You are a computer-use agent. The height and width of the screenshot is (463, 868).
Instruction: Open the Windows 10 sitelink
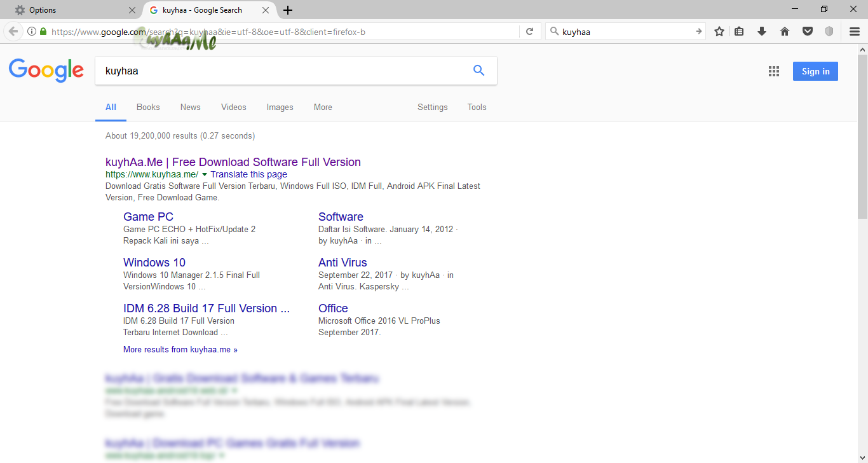point(154,263)
